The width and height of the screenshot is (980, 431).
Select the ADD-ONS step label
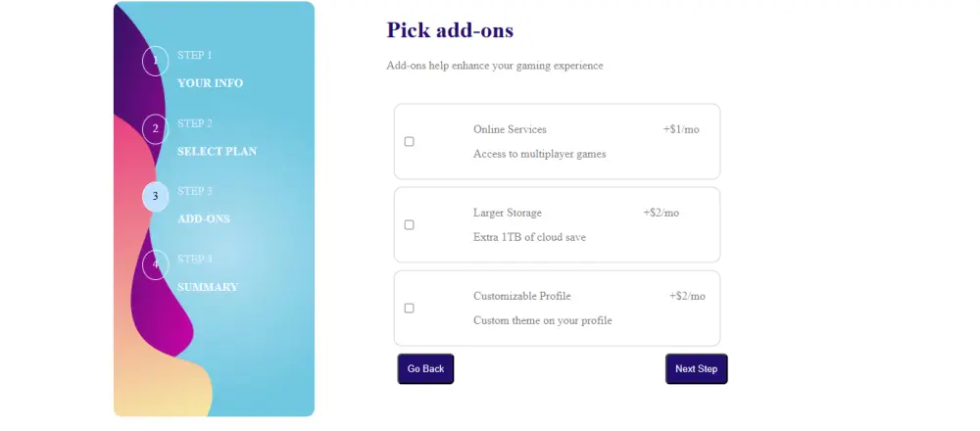(204, 219)
